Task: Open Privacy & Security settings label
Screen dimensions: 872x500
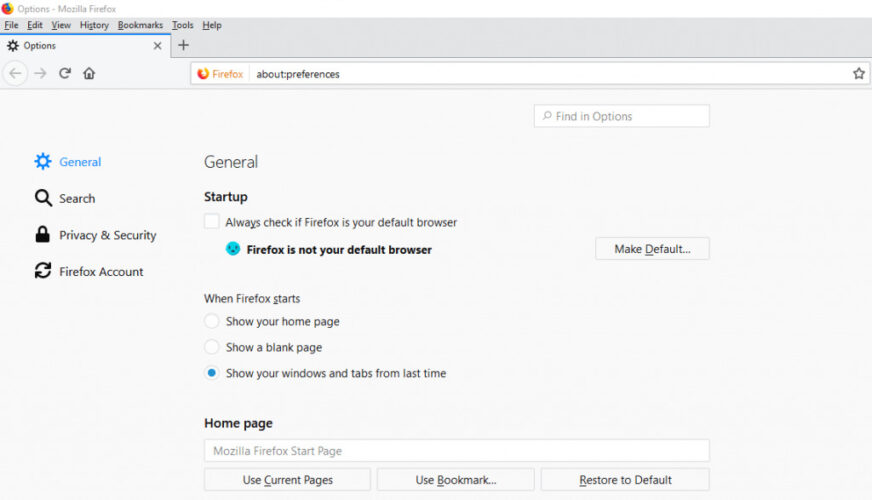Action: (108, 235)
